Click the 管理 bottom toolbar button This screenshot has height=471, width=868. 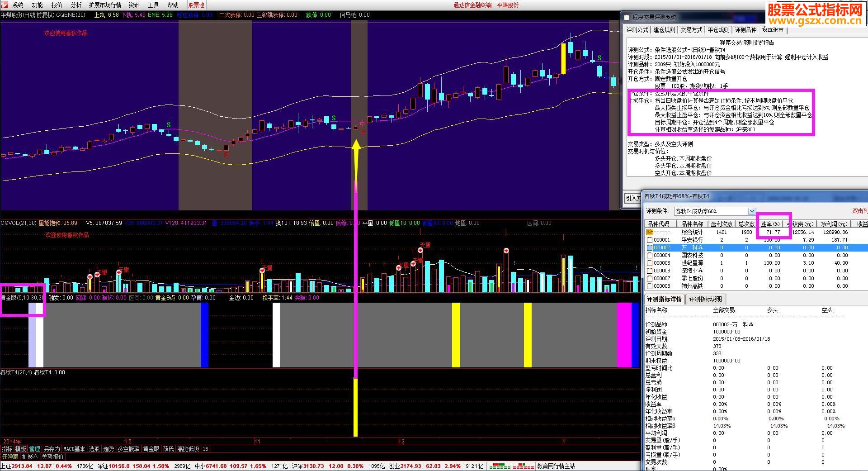point(34,449)
